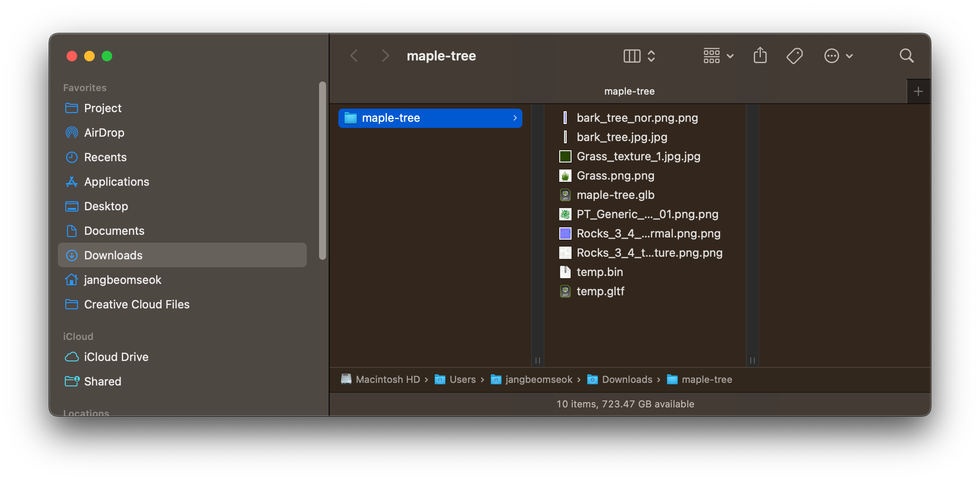Click Downloads in the path bar
Screen dimensions: 980x481
(x=627, y=380)
